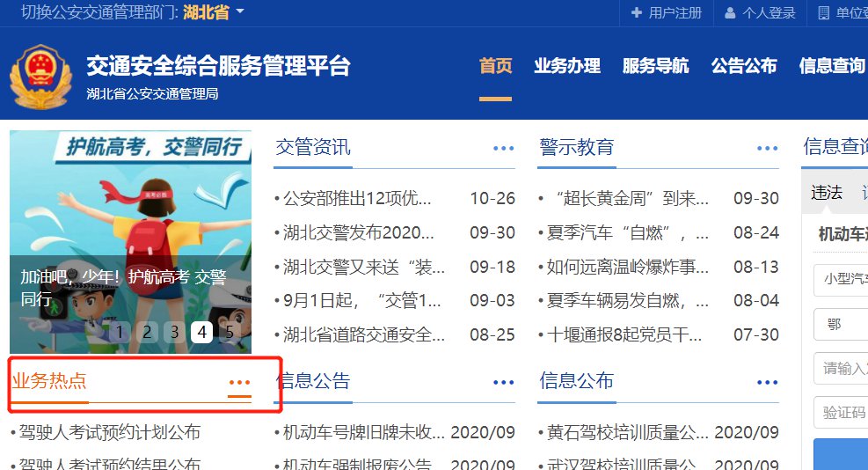Click date 10-26 in 交管资讯 list
The height and width of the screenshot is (470, 868).
[492, 198]
